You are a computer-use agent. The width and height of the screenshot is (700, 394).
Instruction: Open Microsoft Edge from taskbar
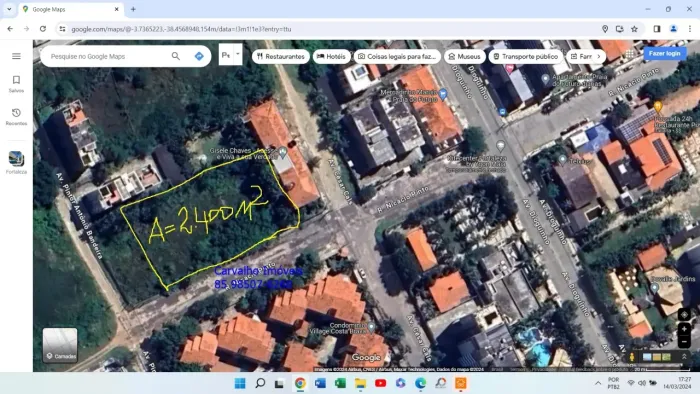[421, 383]
